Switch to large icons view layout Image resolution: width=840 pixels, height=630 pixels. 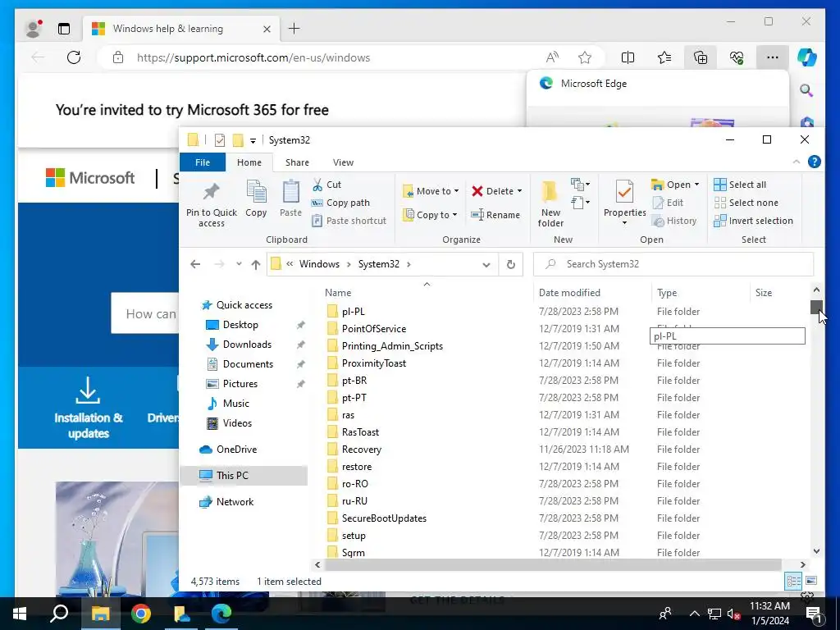[811, 581]
